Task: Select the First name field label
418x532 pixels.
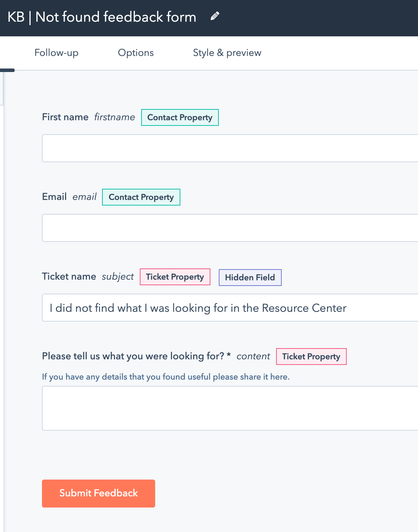Action: tap(65, 117)
